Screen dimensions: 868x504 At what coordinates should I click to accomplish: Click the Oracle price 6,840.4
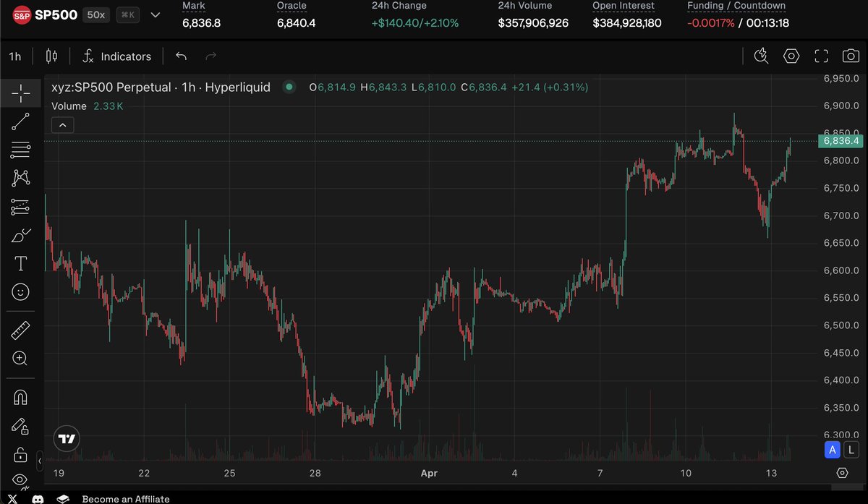(296, 23)
